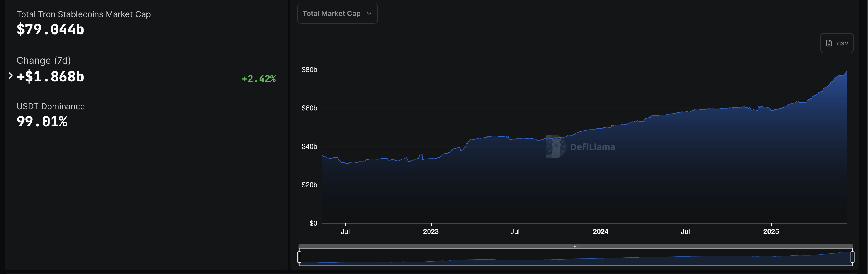868x274 pixels.
Task: Click the 2024 label on time axis
Action: (x=601, y=231)
